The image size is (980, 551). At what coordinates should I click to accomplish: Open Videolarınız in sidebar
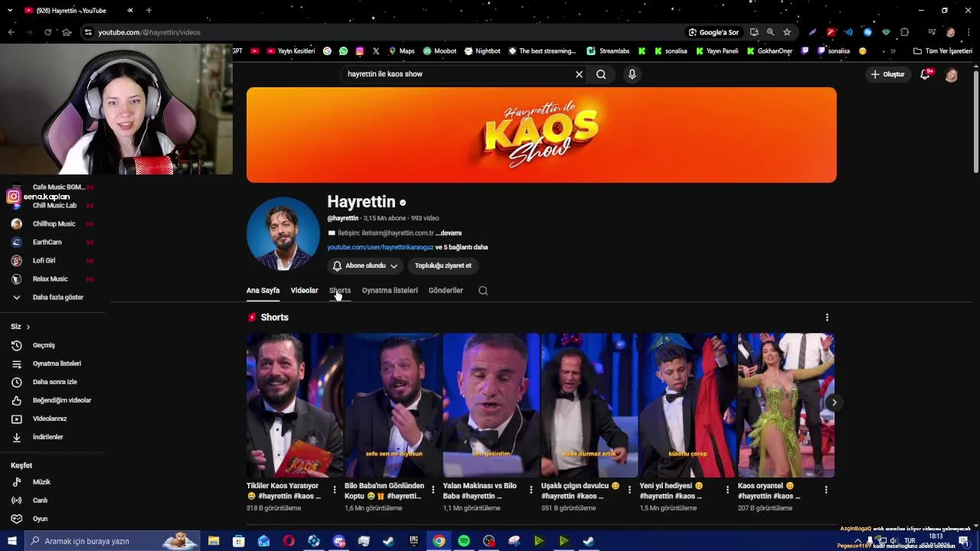52,419
